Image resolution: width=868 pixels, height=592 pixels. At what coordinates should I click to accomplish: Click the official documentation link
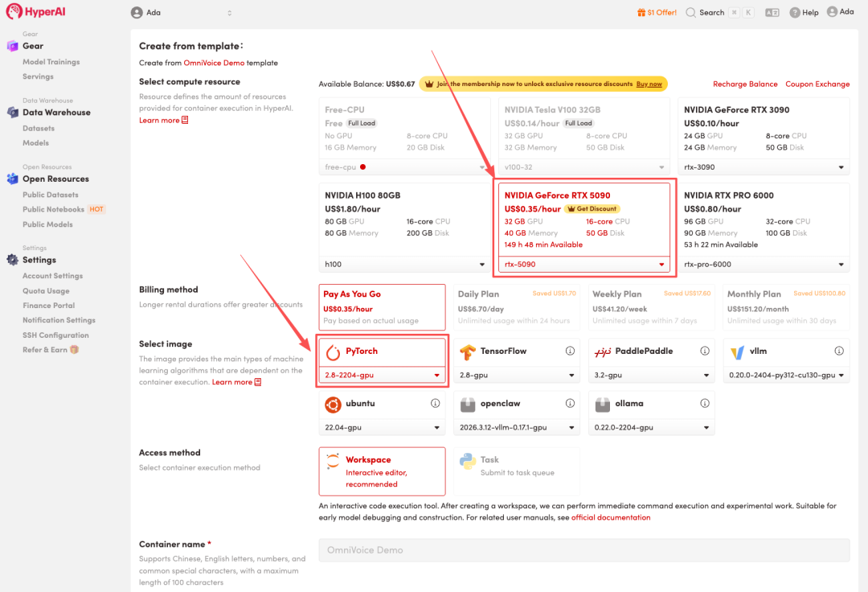click(x=611, y=518)
